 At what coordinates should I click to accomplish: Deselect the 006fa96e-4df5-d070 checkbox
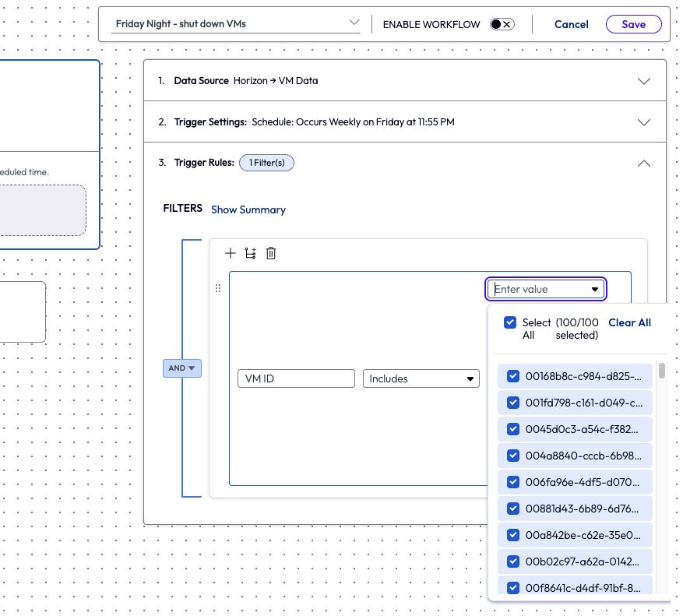point(513,482)
